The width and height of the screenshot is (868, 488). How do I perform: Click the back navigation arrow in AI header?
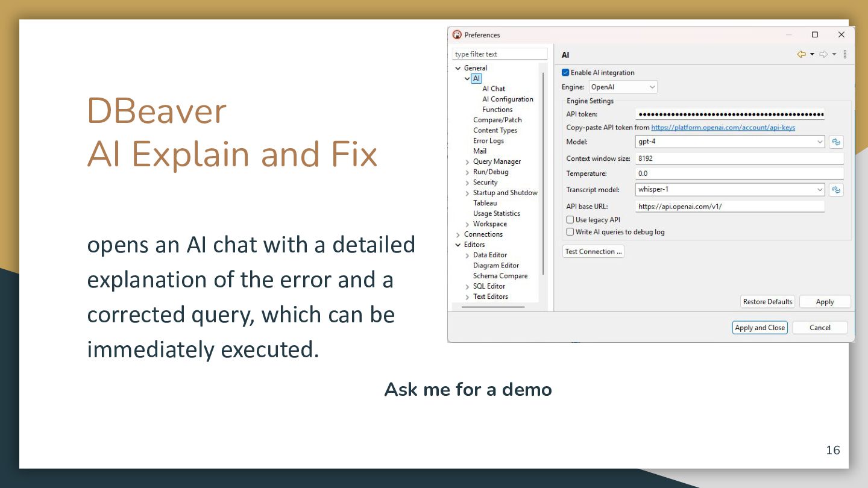click(801, 54)
